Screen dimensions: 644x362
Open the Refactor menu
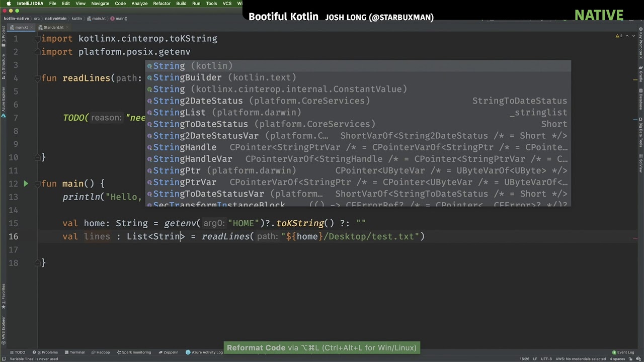point(162,4)
